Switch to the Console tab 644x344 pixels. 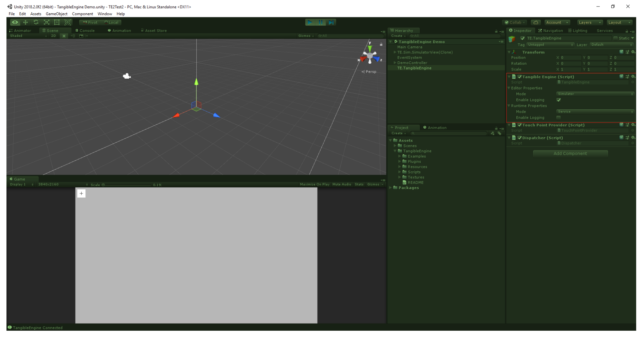85,31
